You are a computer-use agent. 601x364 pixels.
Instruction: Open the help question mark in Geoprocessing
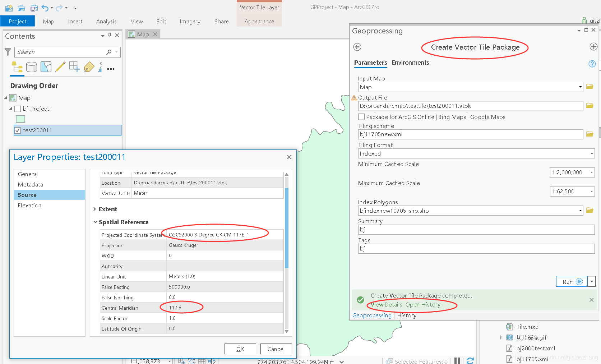click(x=592, y=64)
